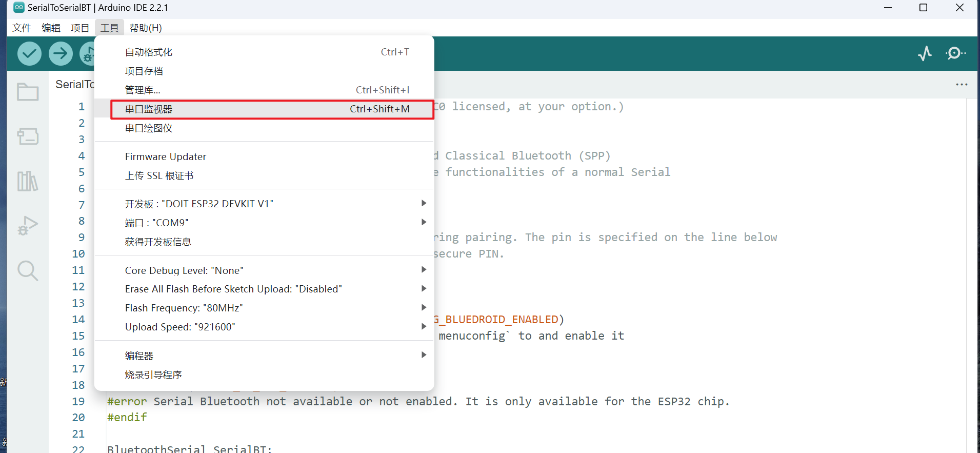Open 串口绘图仪 from Tools menu

click(x=264, y=128)
